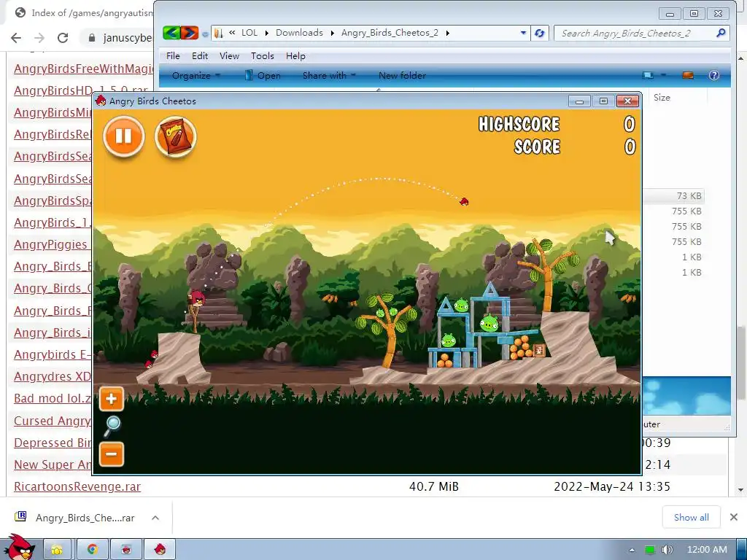Open the Cheetos bag power-up button
This screenshot has height=560, width=747.
175,136
